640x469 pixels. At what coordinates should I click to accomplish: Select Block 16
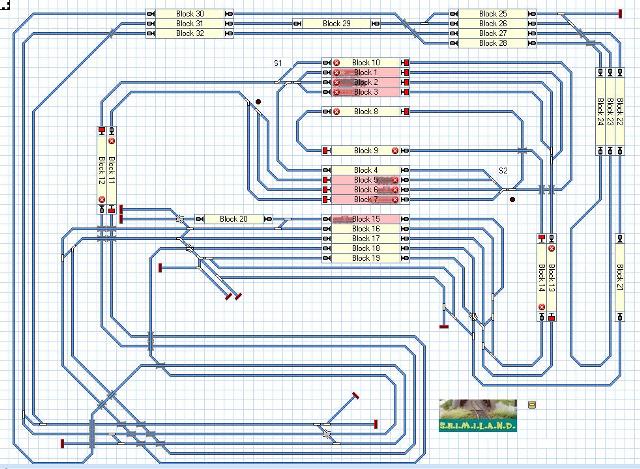click(366, 229)
